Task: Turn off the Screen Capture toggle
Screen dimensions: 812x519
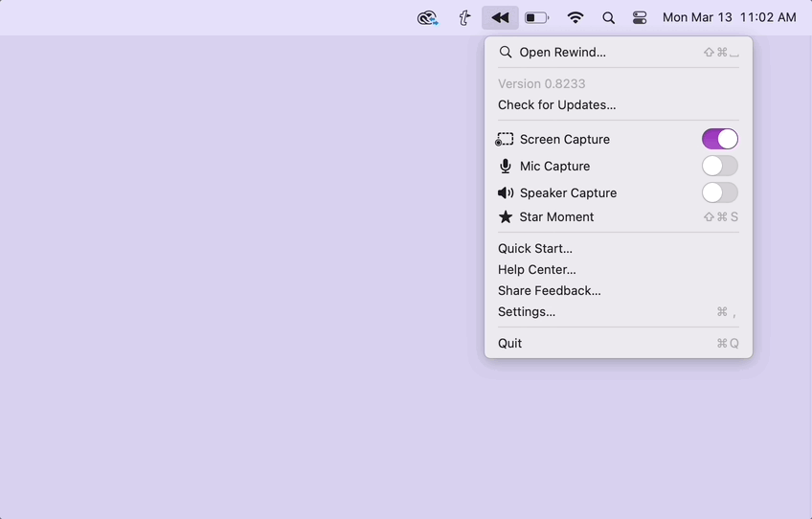Action: click(720, 139)
